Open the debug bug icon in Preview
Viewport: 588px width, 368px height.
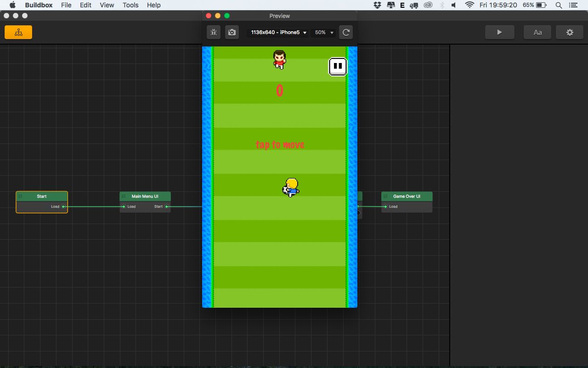click(214, 32)
